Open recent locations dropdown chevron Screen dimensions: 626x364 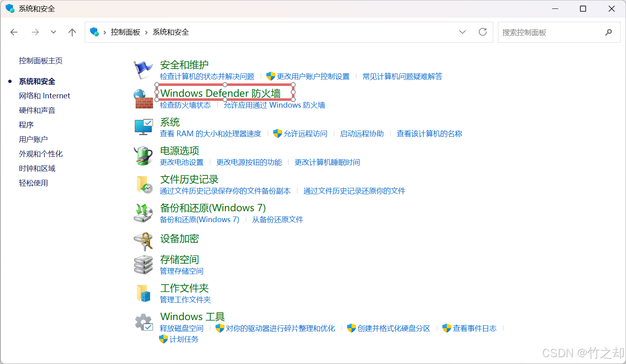click(53, 32)
